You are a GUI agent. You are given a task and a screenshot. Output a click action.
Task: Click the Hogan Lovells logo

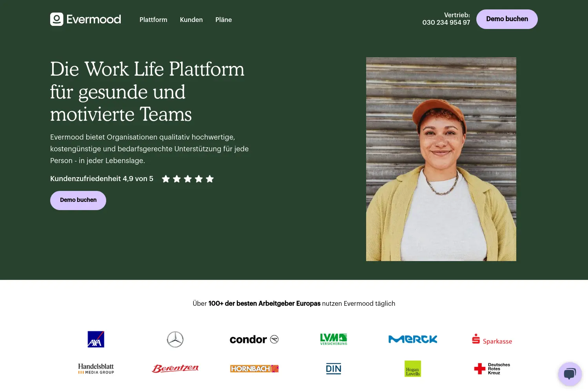(x=413, y=369)
